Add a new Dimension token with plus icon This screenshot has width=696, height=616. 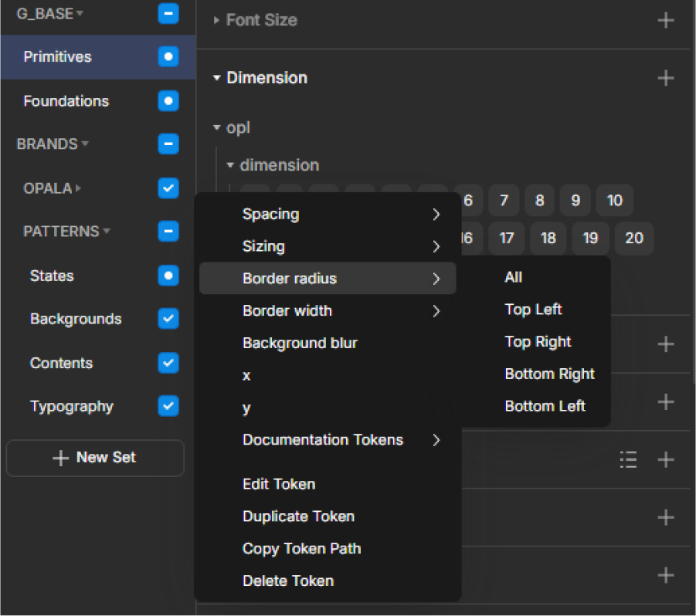(665, 78)
